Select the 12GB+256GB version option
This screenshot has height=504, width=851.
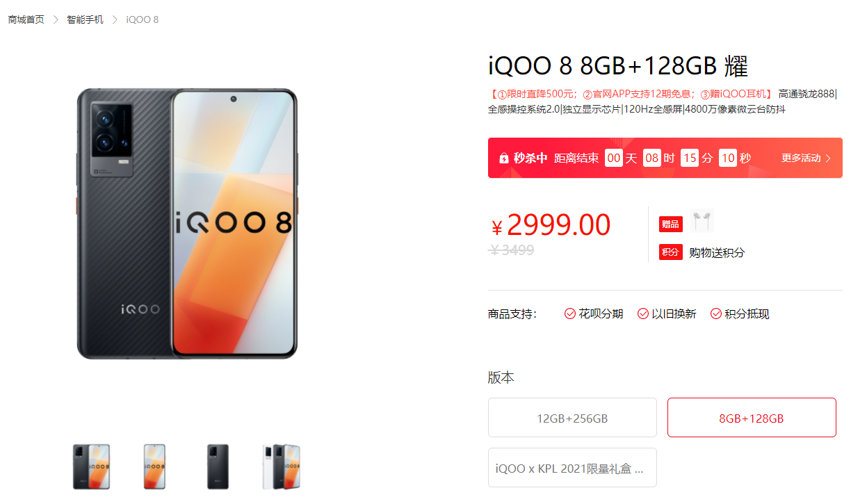(572, 418)
